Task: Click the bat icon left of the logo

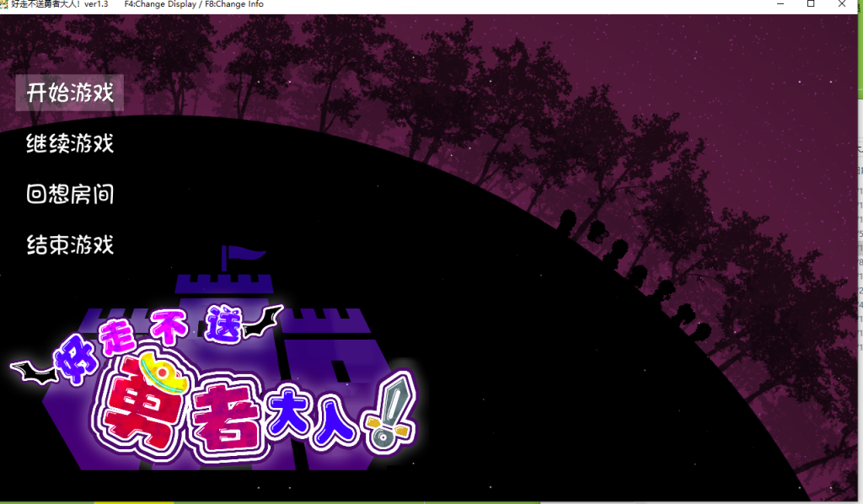Action: (x=34, y=369)
